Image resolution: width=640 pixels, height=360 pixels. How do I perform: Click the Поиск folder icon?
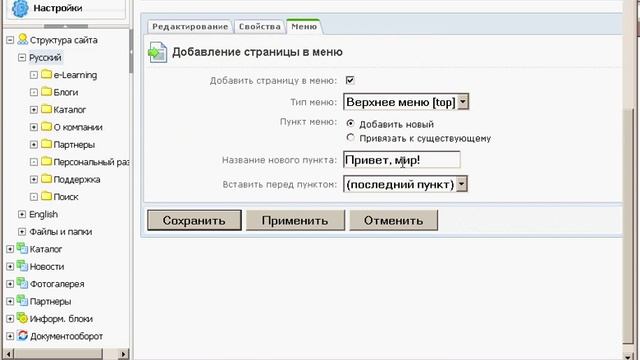47,196
